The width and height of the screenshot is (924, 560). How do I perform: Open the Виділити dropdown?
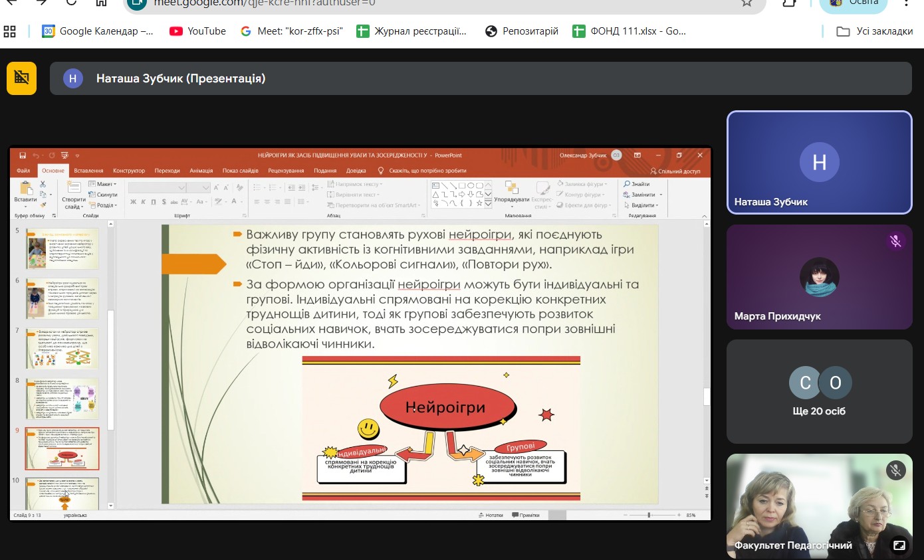coord(642,205)
